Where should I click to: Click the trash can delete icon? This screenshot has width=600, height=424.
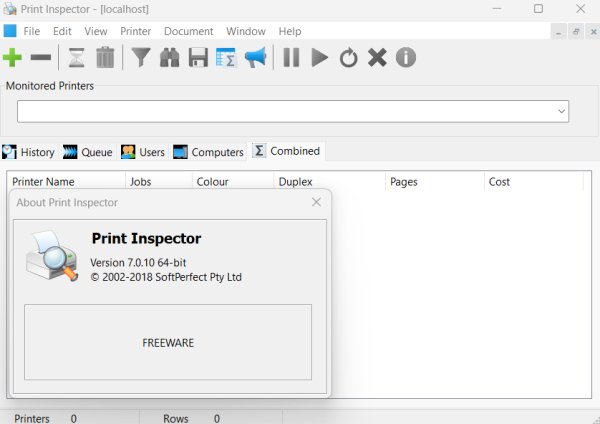pos(105,58)
